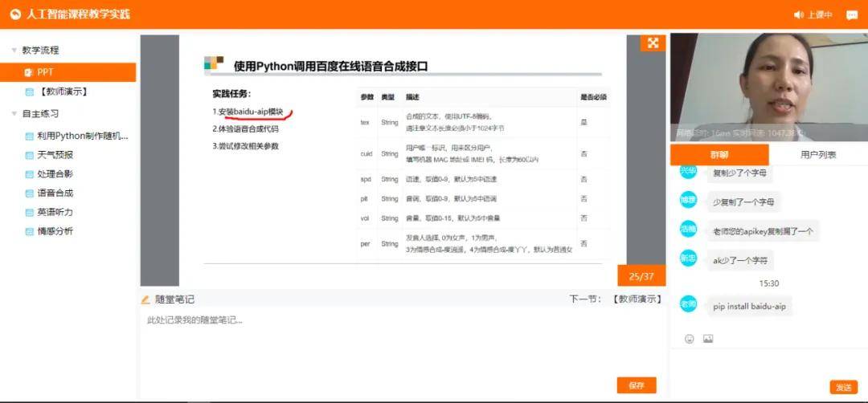Click the 上课中 status label
The width and height of the screenshot is (868, 403).
[x=820, y=15]
